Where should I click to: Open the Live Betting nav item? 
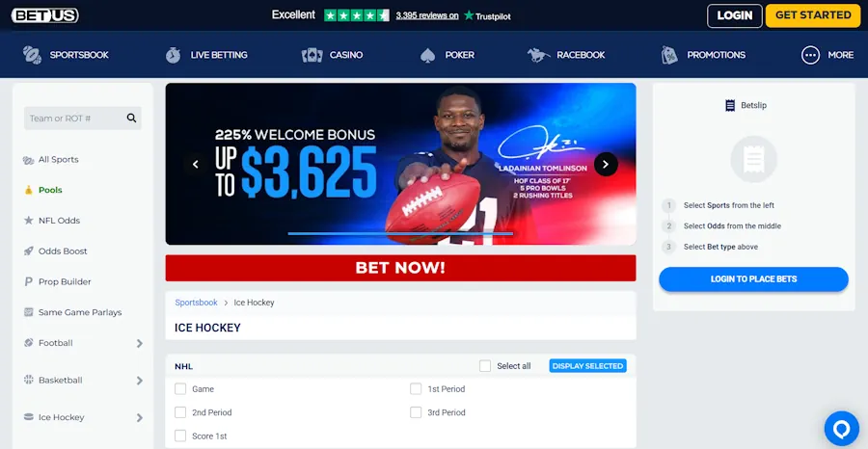point(206,55)
